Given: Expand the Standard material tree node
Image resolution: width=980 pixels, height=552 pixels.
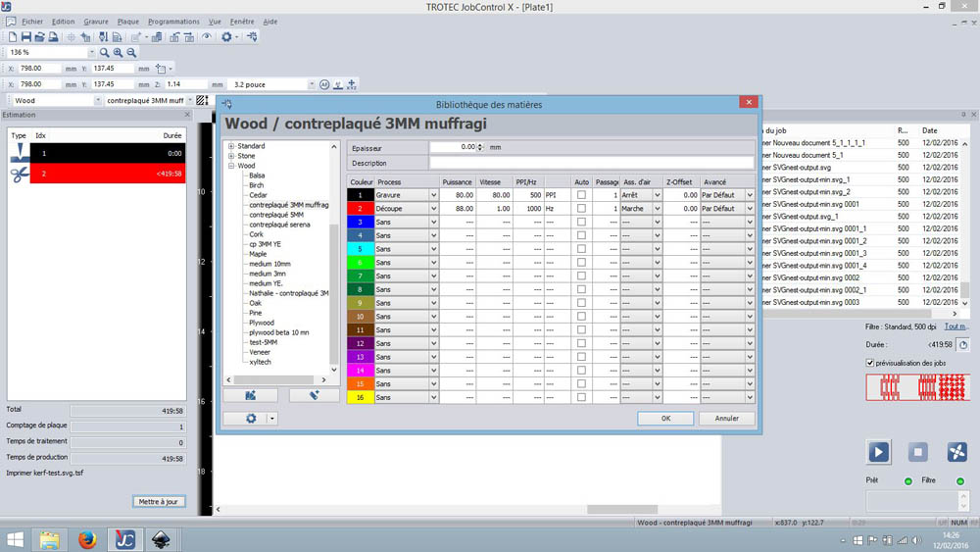Looking at the screenshot, I should [x=231, y=146].
